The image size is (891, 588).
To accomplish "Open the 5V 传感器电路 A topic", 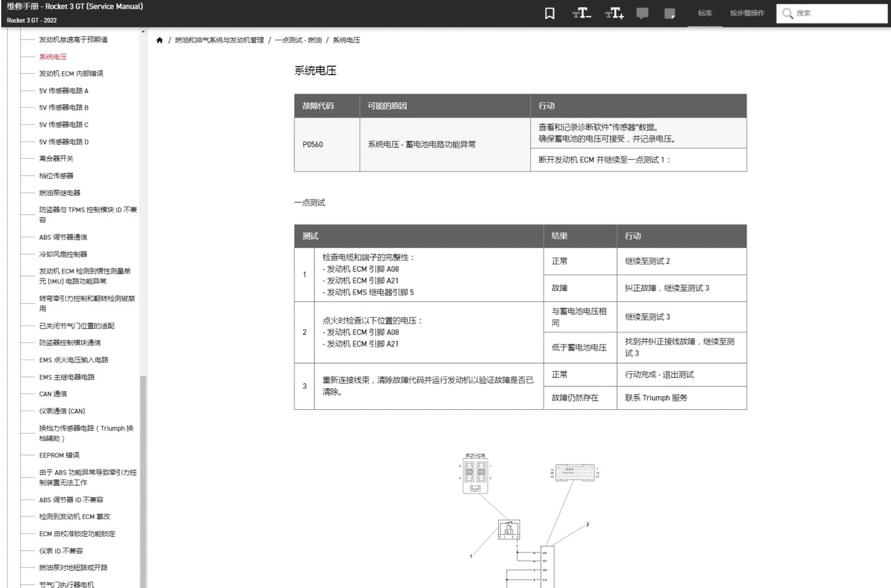I will [64, 90].
